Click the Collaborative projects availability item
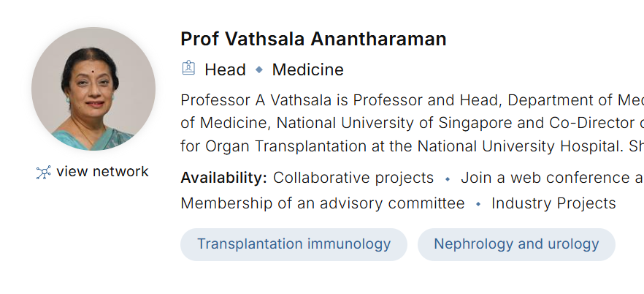Screen dimensions: 644x294 pos(353,178)
